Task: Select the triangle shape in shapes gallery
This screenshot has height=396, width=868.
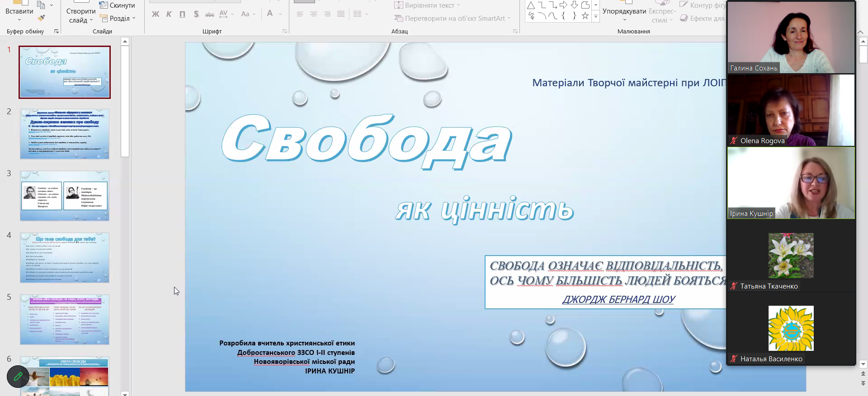Action: tap(531, 5)
